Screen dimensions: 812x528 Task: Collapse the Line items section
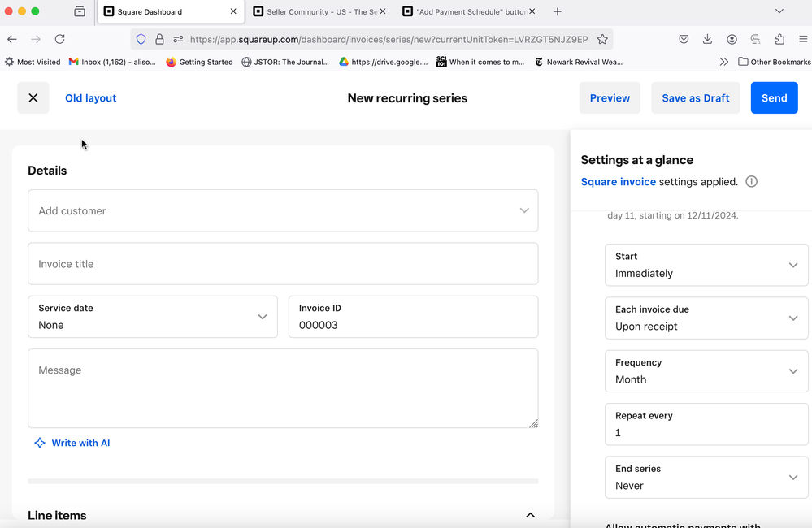point(530,515)
